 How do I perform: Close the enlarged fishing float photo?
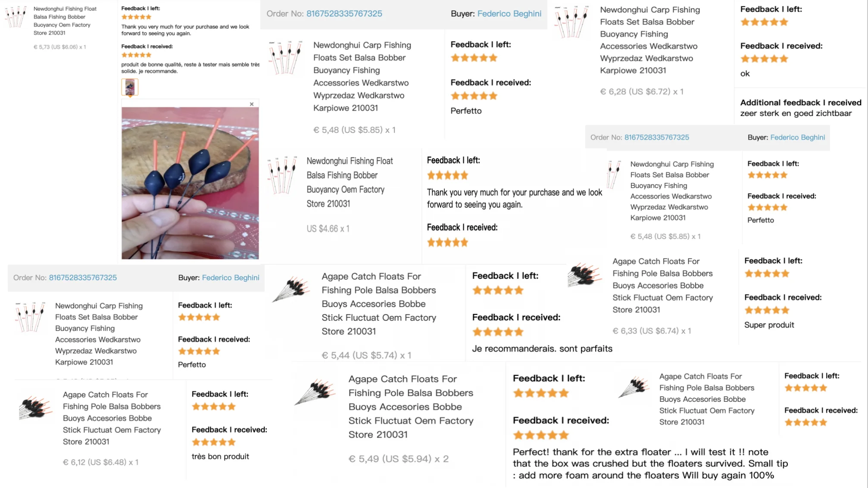pyautogui.click(x=252, y=104)
